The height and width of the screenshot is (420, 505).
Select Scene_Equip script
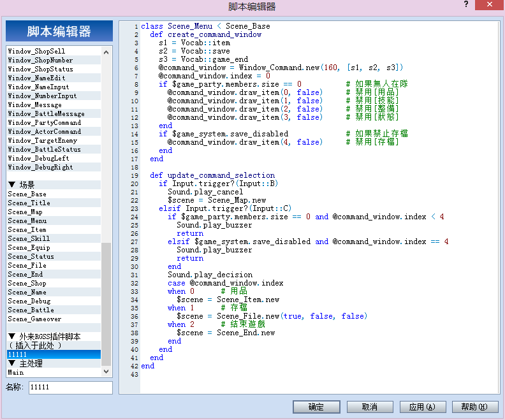(x=54, y=248)
